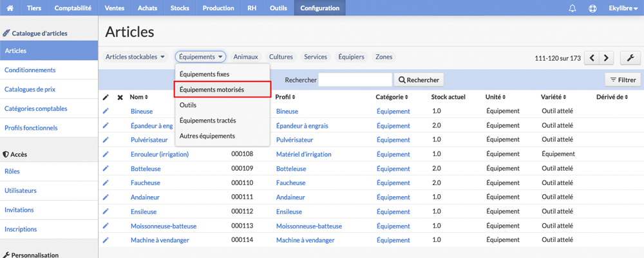Go to next page arrow
644x258 pixels.
(606, 58)
